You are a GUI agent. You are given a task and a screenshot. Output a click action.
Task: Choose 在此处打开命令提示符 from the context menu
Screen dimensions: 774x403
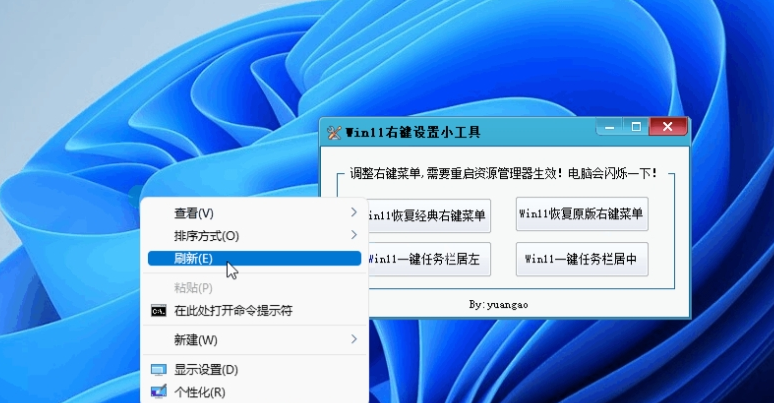254,311
